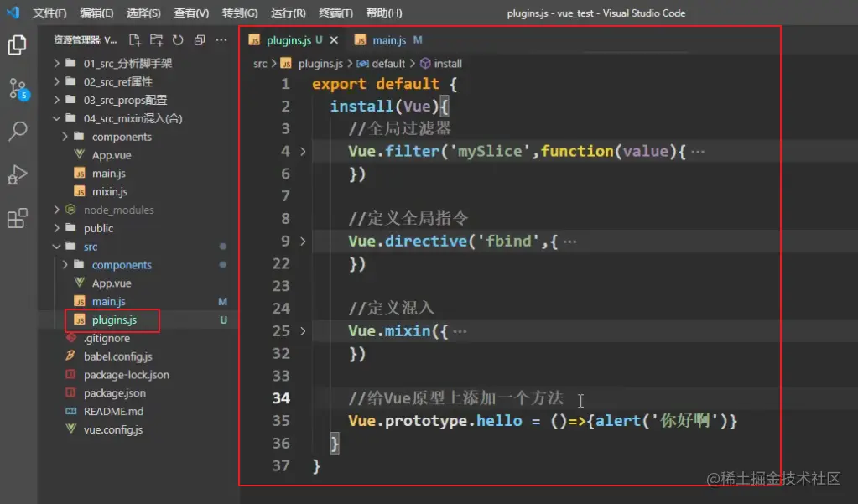
Task: Open README.md file
Action: (113, 412)
